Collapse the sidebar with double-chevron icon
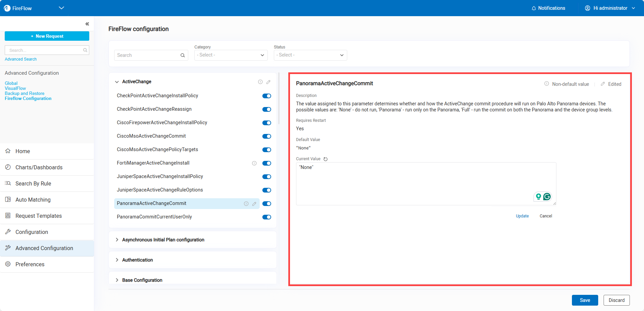The image size is (644, 311). (x=87, y=24)
